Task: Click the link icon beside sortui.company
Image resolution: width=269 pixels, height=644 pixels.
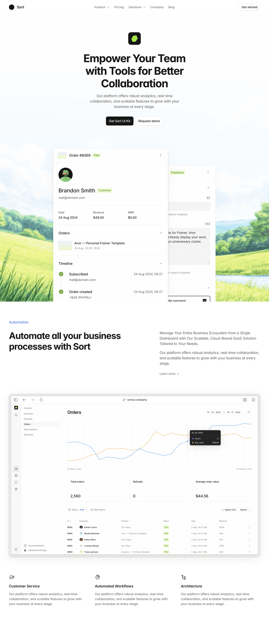Action: point(124,400)
